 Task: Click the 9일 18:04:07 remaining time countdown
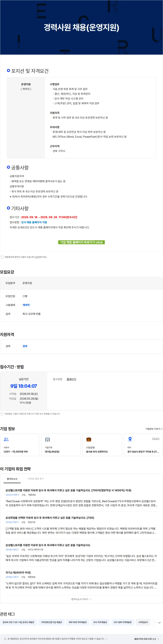(24, 386)
